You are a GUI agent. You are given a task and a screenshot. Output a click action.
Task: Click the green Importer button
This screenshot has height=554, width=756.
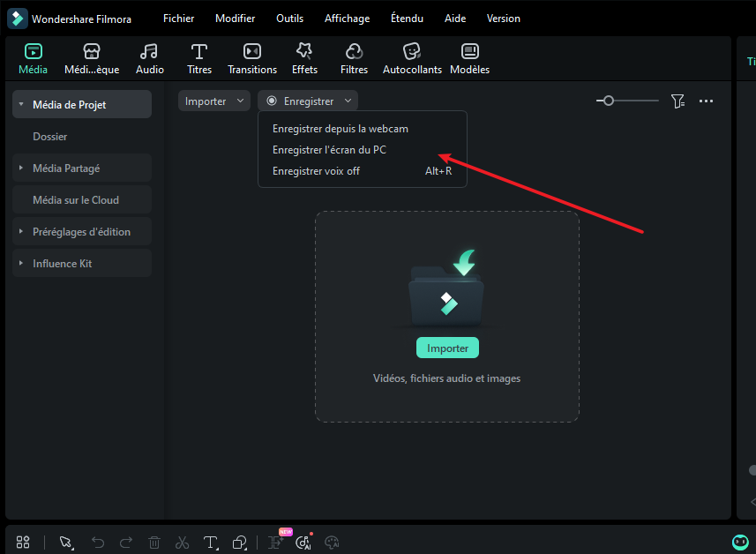click(447, 348)
